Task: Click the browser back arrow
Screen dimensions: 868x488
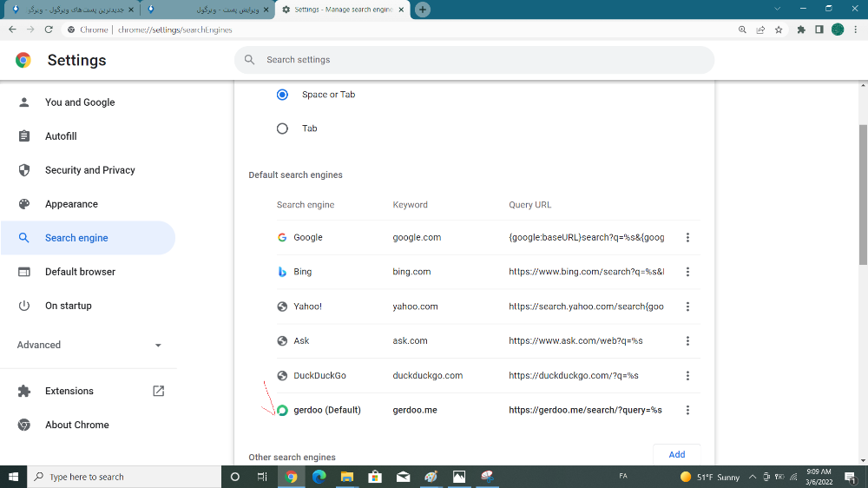Action: 12,30
